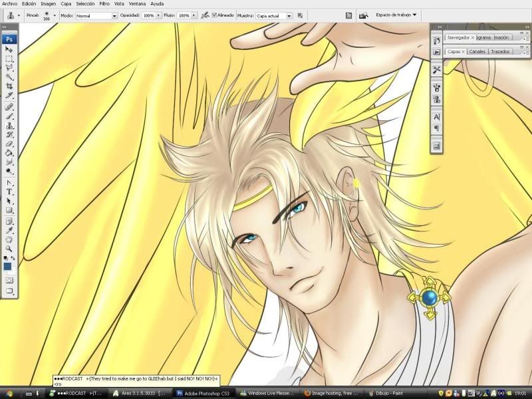
Task: Open the Opacidad slider arrow
Action: 158,15
